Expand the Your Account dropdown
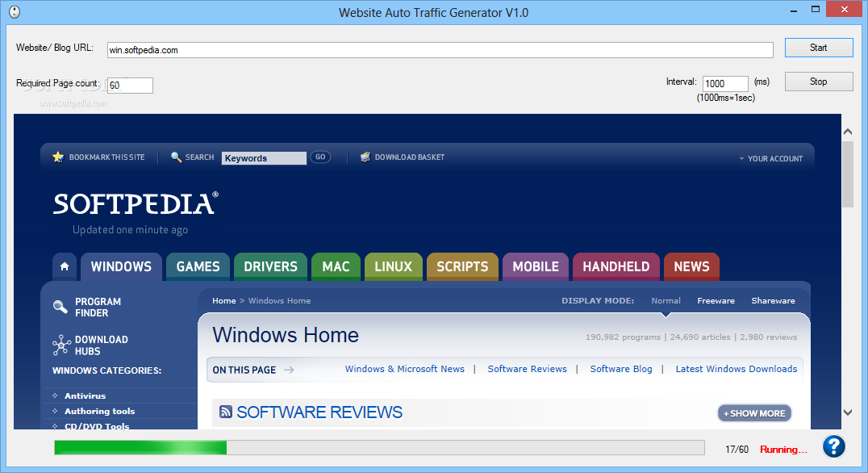This screenshot has height=473, width=868. point(771,158)
